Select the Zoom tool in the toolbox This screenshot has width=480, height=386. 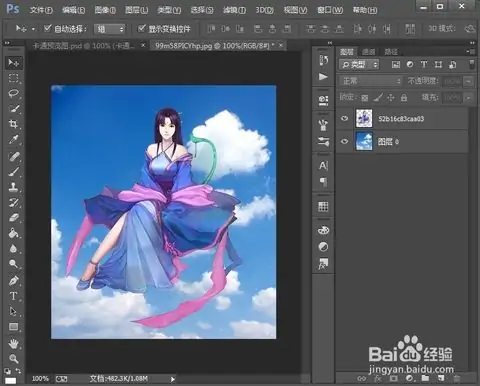click(14, 359)
